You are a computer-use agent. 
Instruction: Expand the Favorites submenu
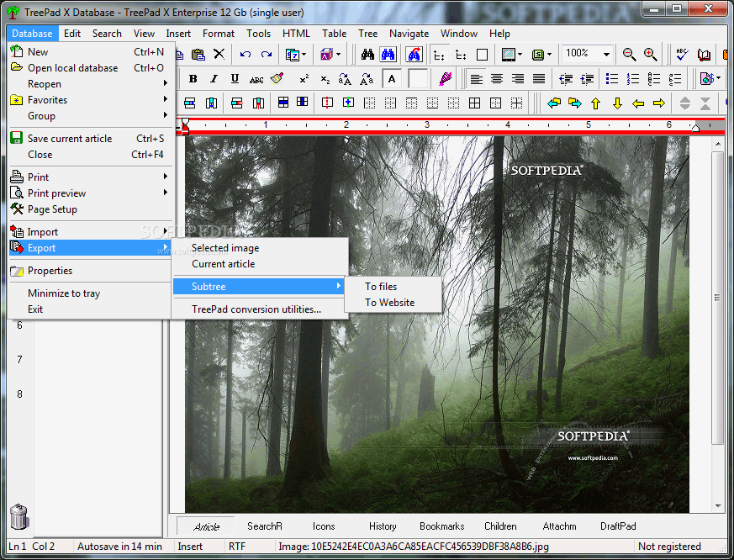pyautogui.click(x=92, y=100)
